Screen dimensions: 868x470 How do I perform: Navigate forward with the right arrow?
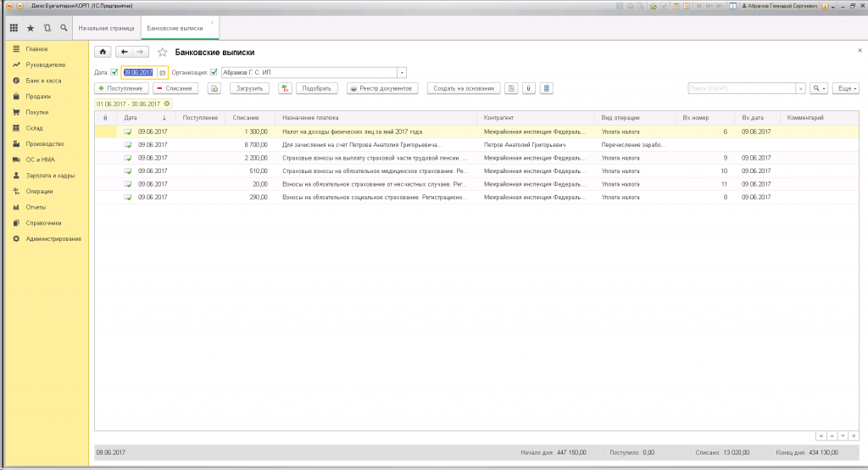141,52
